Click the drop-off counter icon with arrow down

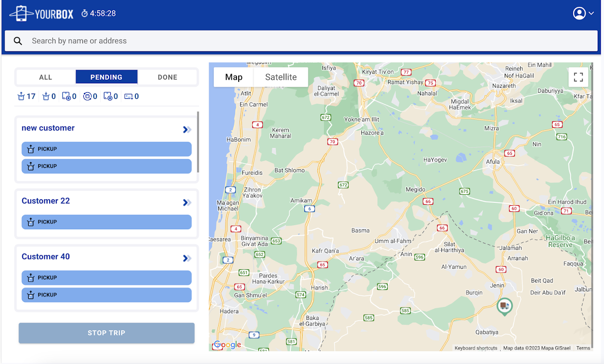coord(46,96)
